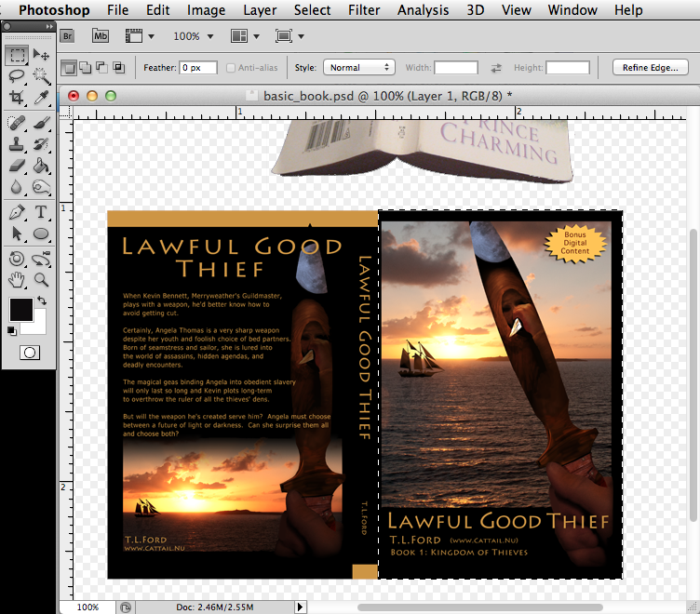This screenshot has height=614, width=700.
Task: Launch Mini Bridge with Mb button
Action: point(101,36)
